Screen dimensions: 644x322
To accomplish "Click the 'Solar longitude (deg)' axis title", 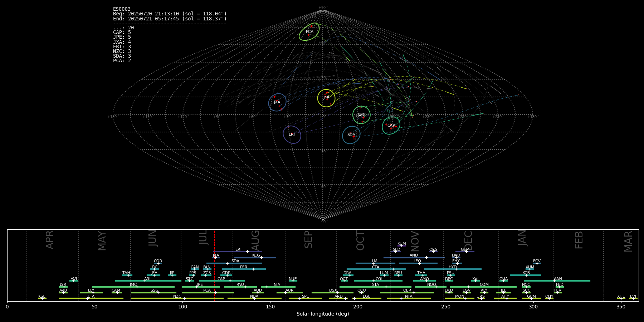I will click(x=323, y=314).
